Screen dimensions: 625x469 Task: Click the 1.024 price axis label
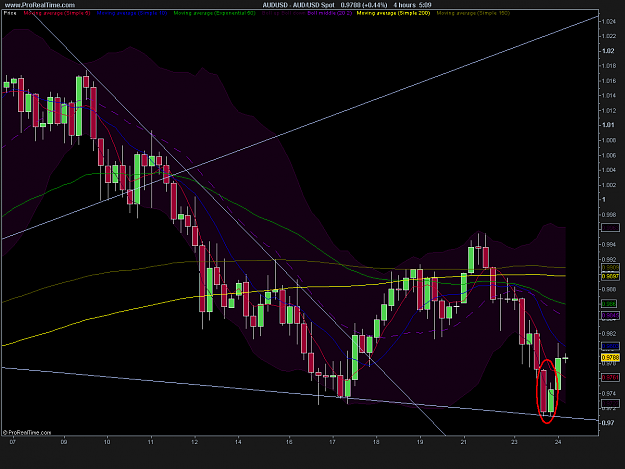[609, 22]
